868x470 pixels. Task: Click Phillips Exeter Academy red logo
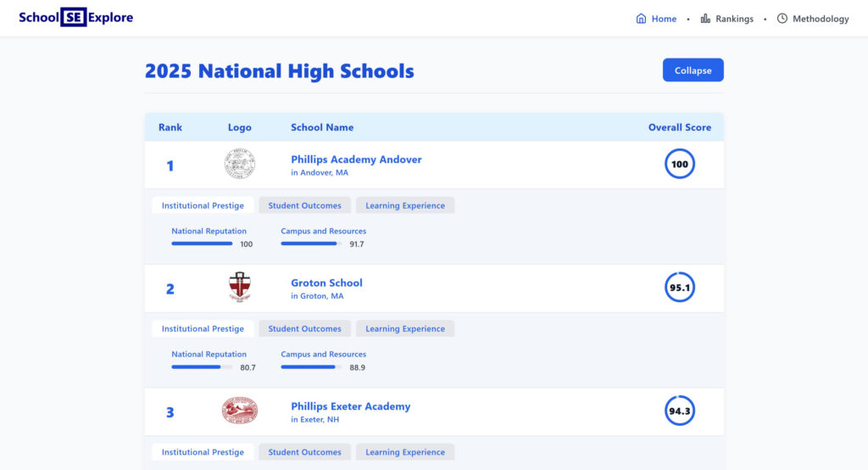(x=240, y=411)
